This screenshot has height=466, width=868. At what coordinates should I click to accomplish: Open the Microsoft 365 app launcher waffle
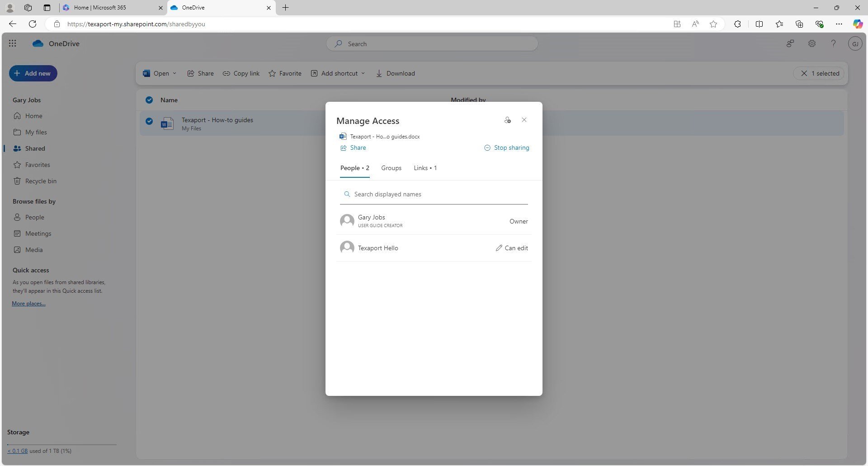pos(12,43)
